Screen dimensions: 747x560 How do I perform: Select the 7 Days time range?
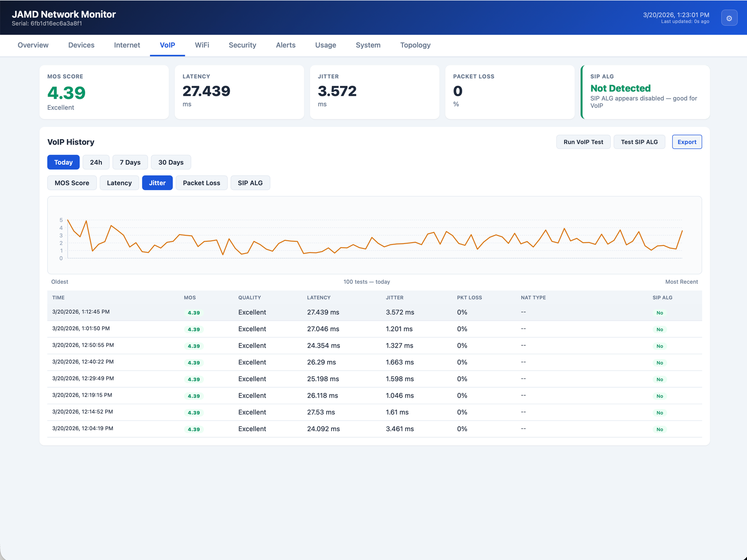[130, 162]
